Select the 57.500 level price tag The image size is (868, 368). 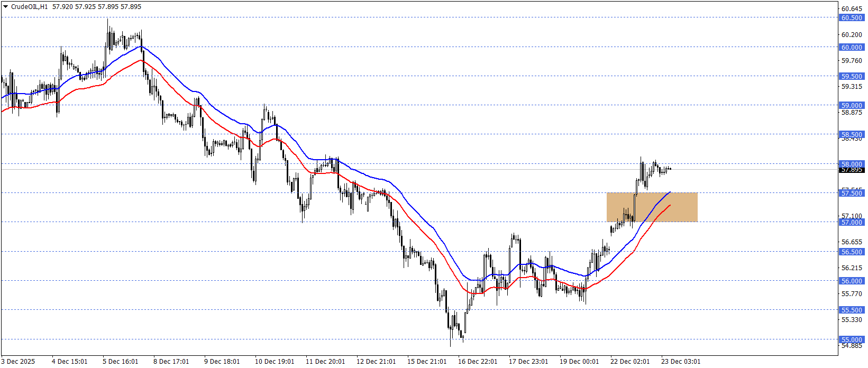click(852, 193)
